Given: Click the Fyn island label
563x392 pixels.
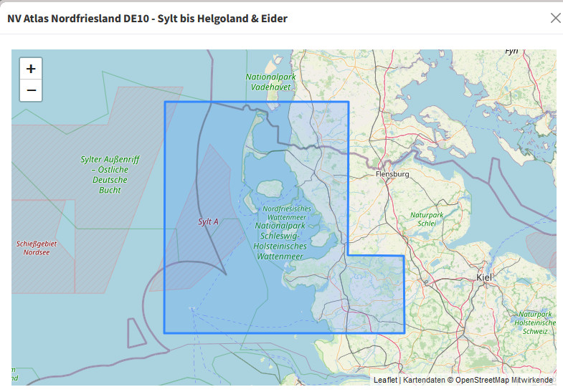Looking at the screenshot, I should (511, 51).
